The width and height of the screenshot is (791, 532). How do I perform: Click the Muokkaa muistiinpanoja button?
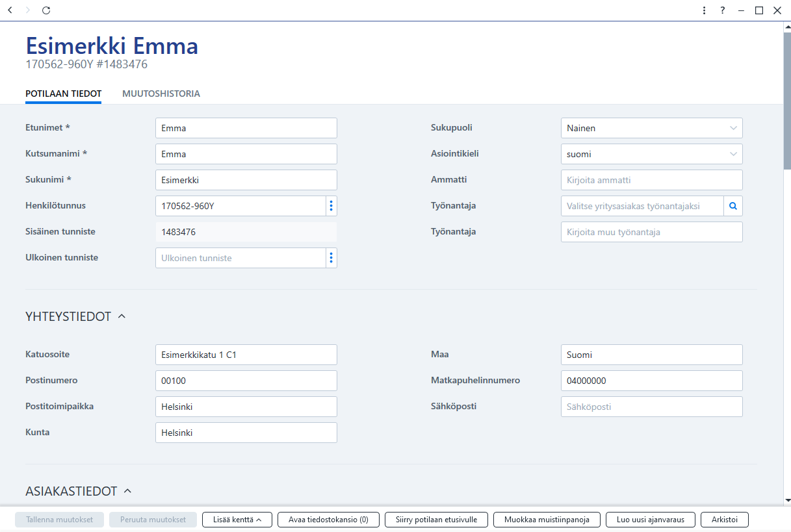547,520
